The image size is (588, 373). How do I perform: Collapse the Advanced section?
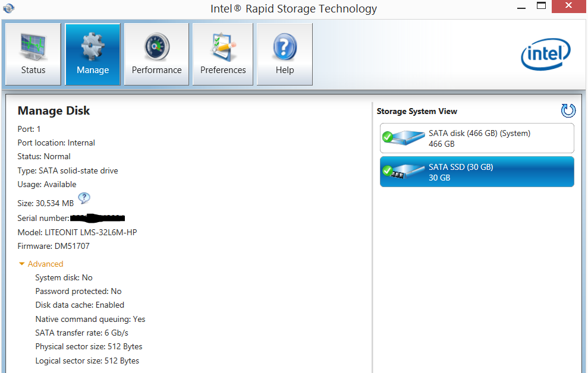(x=41, y=264)
